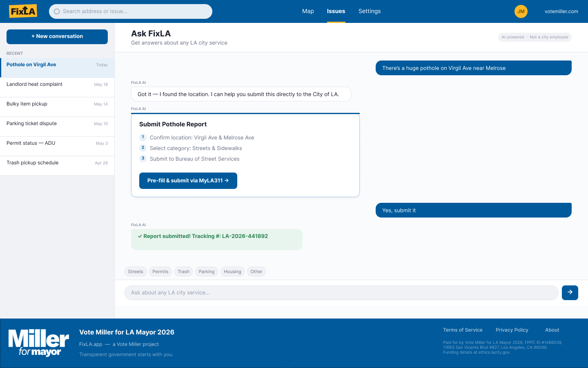This screenshot has height=368, width=588.
Task: Select the Streets topic chip
Action: pos(136,272)
